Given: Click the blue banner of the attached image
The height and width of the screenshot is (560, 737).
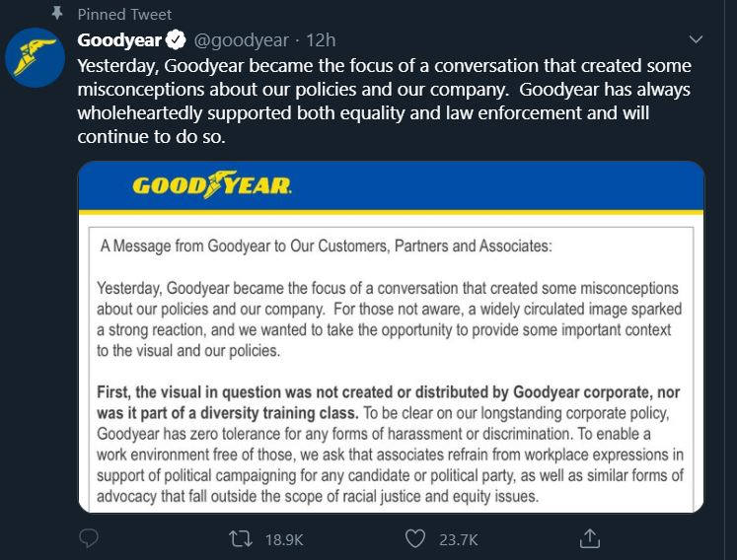Looking at the screenshot, I should (493, 185).
